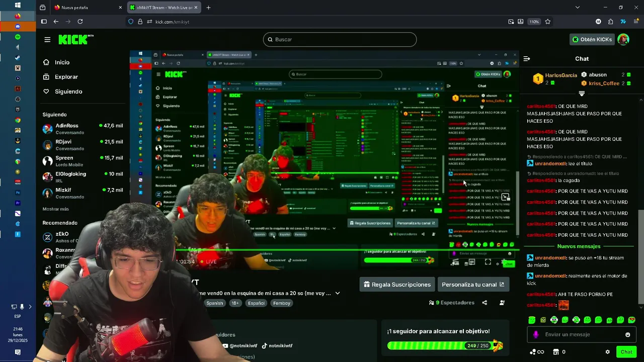
Task: Collapse the chat panel with arrow icon
Action: tap(527, 59)
